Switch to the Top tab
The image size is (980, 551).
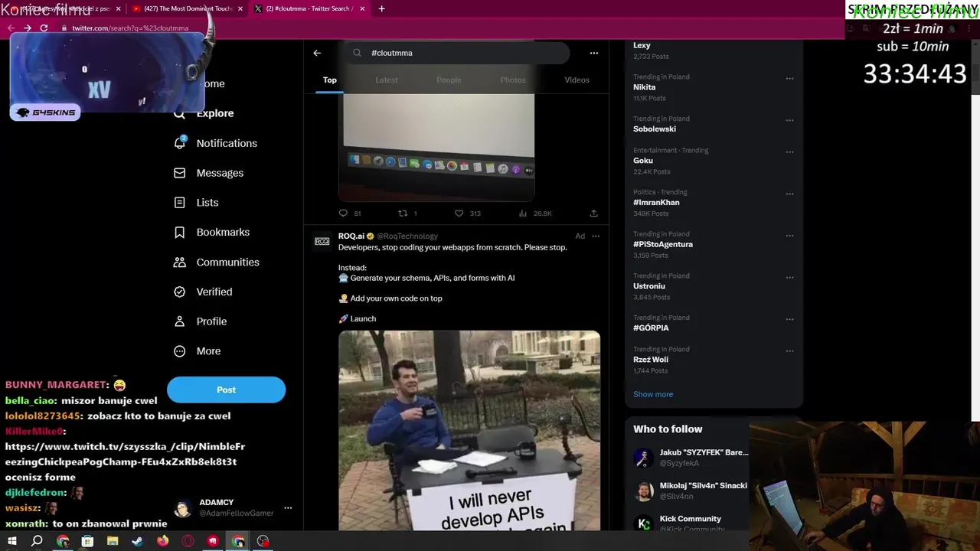(329, 80)
